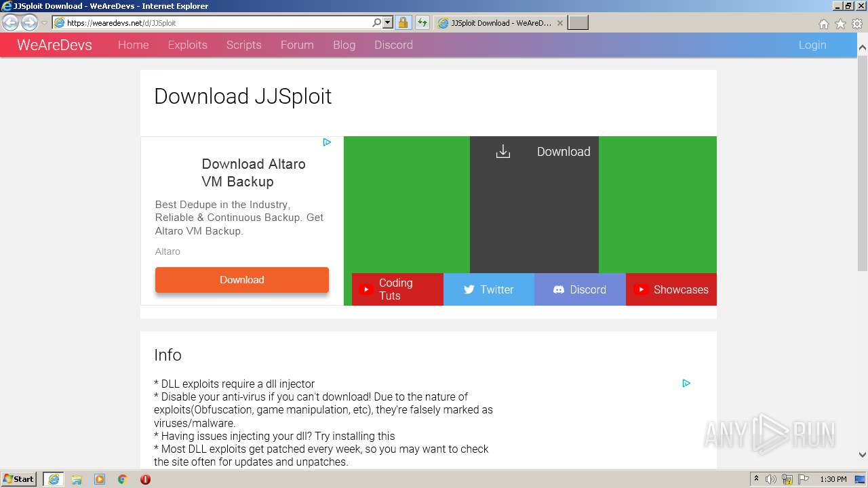Close the JJSploit Download tab
This screenshot has width=868, height=488.
559,22
